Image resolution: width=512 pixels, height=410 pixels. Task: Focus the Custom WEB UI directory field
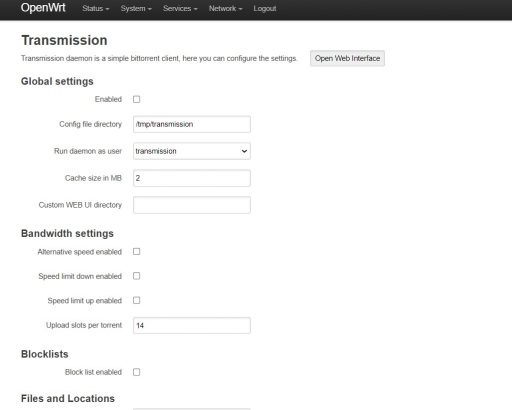pos(192,205)
